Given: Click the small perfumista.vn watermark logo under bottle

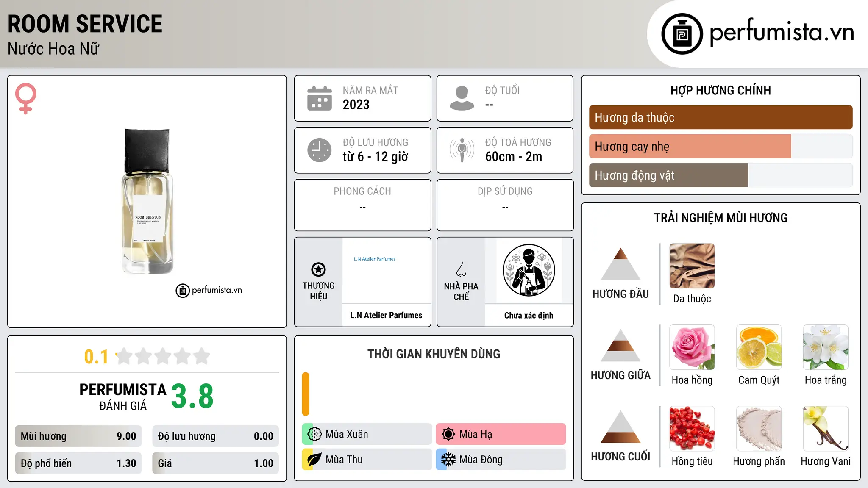Looking at the screenshot, I should (209, 291).
